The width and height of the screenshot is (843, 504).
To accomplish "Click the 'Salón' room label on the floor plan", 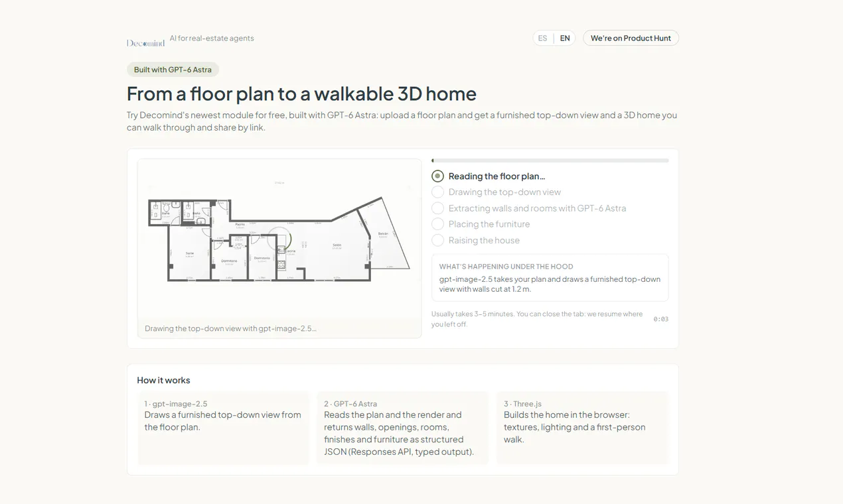I will pos(337,246).
